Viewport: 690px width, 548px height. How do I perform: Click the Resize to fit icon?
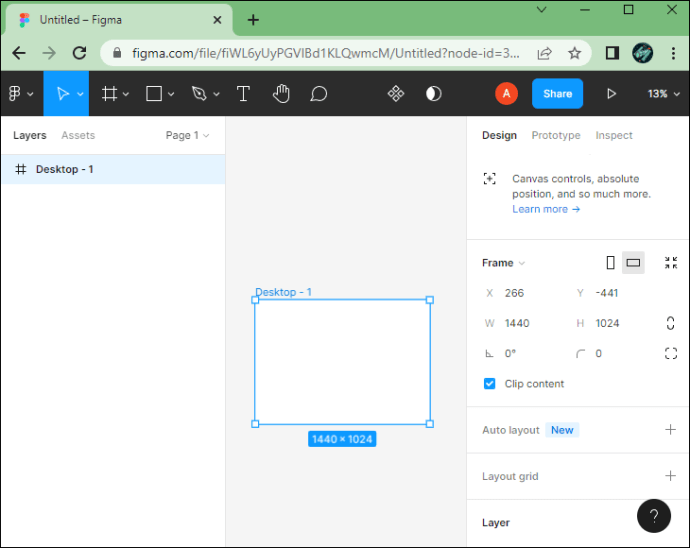pyautogui.click(x=671, y=263)
